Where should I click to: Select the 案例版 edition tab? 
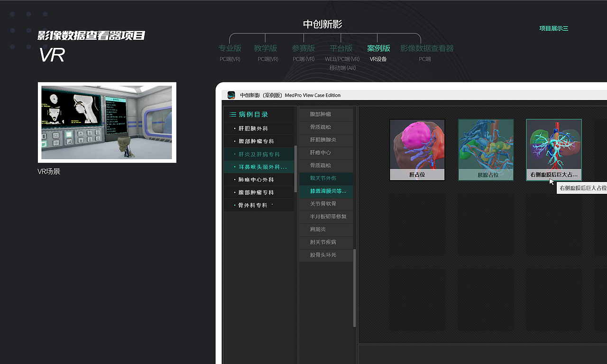pos(378,48)
